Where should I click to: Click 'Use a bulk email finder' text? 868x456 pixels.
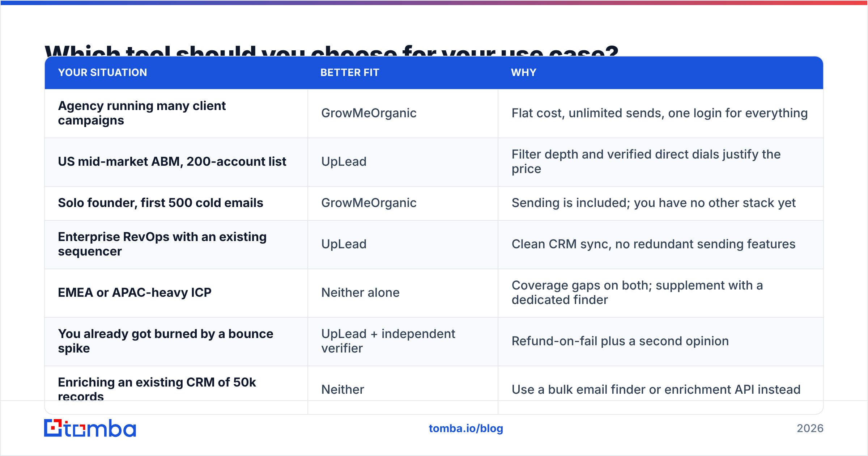tap(656, 390)
